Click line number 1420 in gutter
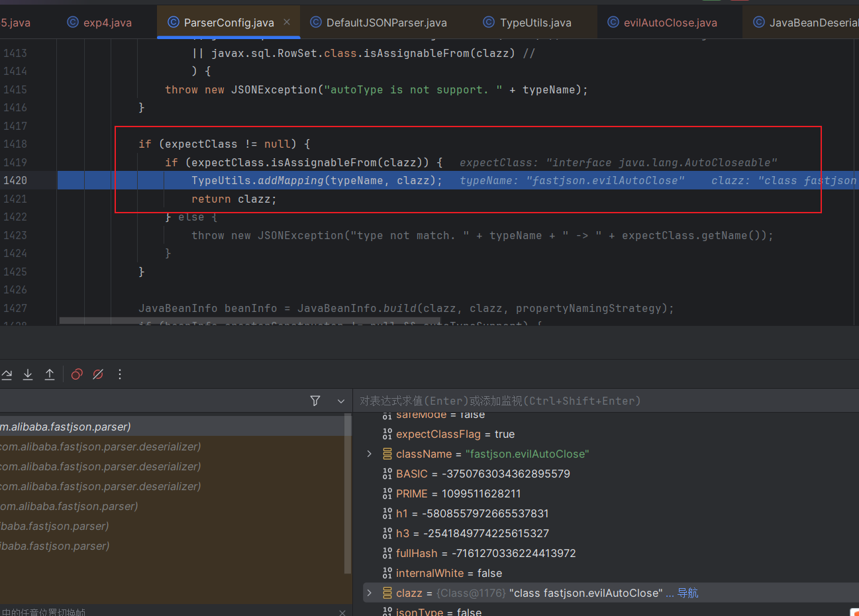This screenshot has width=859, height=616. [x=15, y=180]
